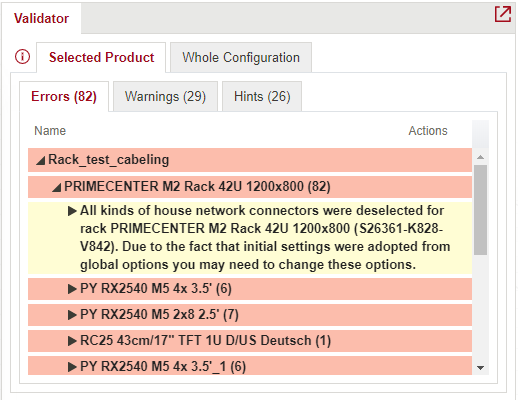The width and height of the screenshot is (518, 400).
Task: Open the Hints (26) tab
Action: tap(262, 96)
